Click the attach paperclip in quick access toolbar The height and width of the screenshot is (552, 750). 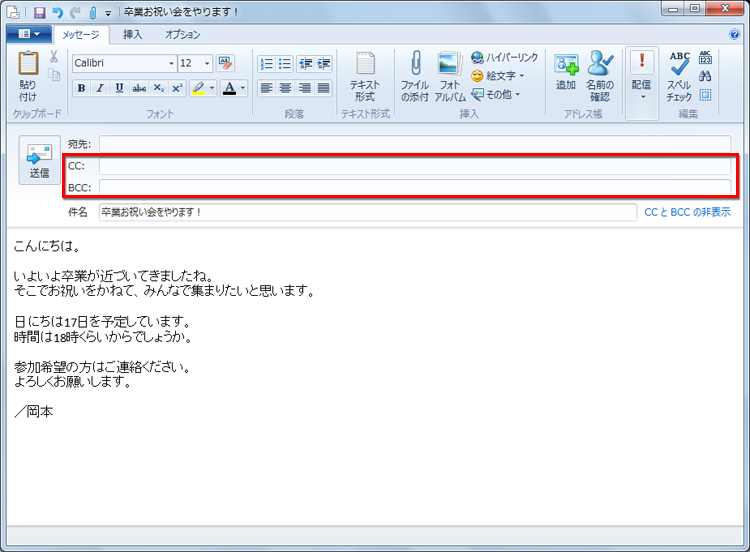93,12
